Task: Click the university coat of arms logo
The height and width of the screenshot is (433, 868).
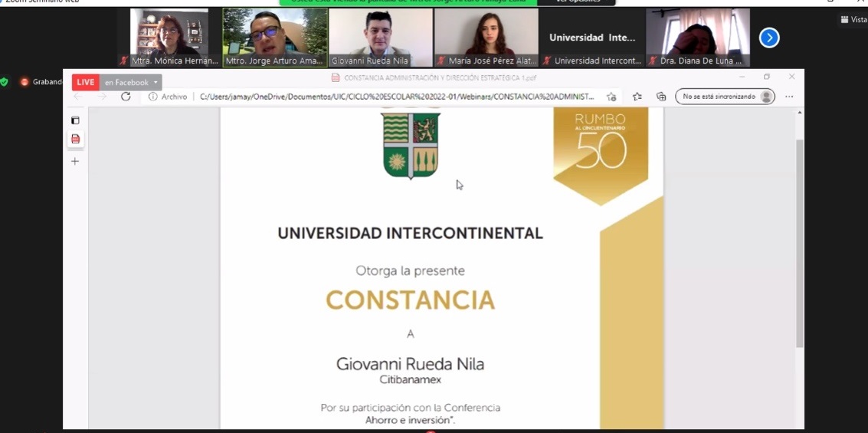Action: click(x=410, y=145)
